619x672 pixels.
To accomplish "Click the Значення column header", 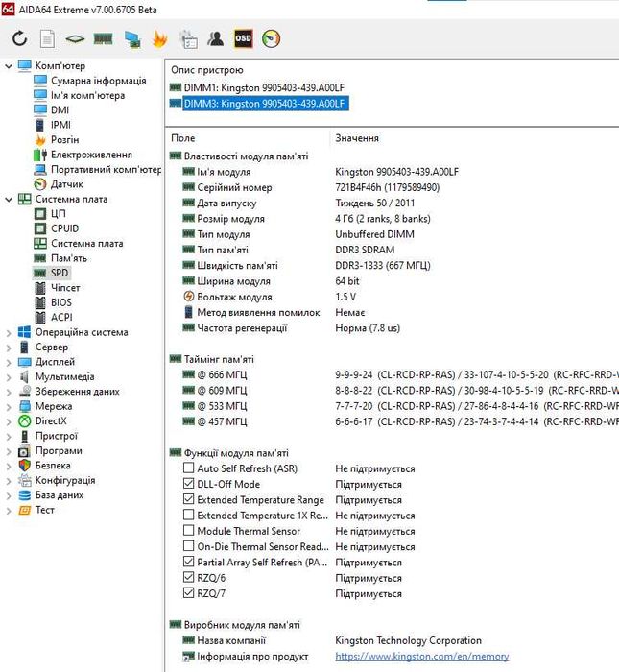I will tap(357, 138).
